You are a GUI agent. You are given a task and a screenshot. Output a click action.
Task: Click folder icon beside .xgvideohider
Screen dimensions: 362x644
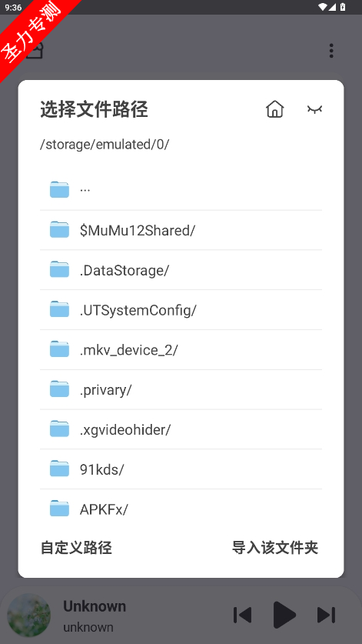59,429
